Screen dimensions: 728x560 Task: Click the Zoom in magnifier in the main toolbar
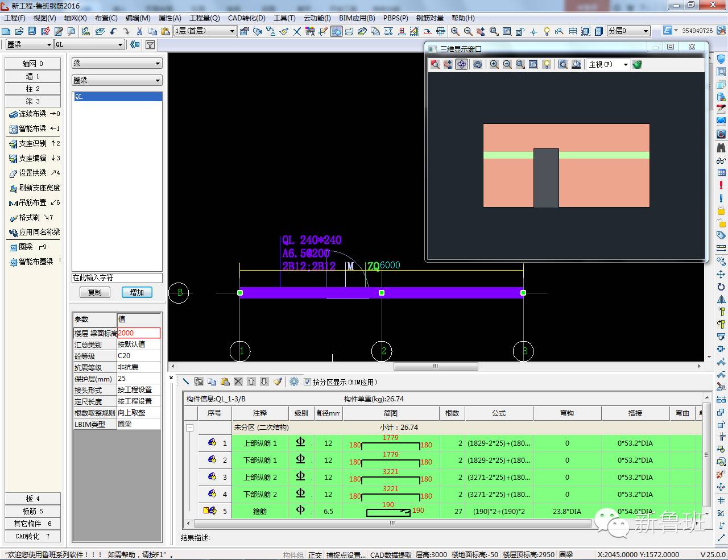click(455, 31)
